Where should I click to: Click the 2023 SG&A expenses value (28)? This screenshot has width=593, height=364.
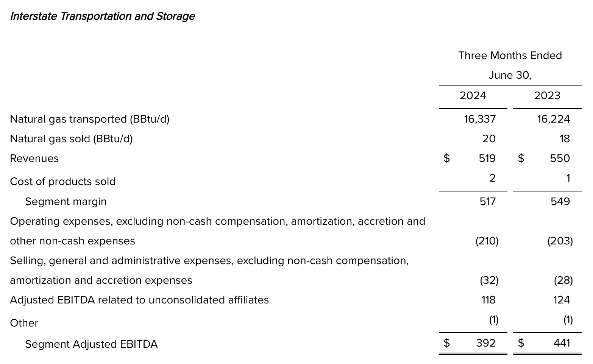[x=563, y=280]
